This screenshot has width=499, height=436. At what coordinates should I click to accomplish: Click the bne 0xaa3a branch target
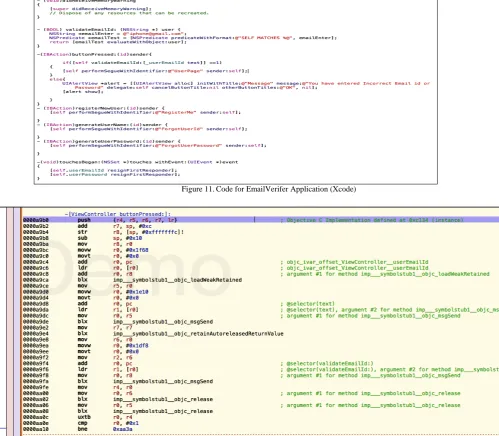tap(123, 429)
